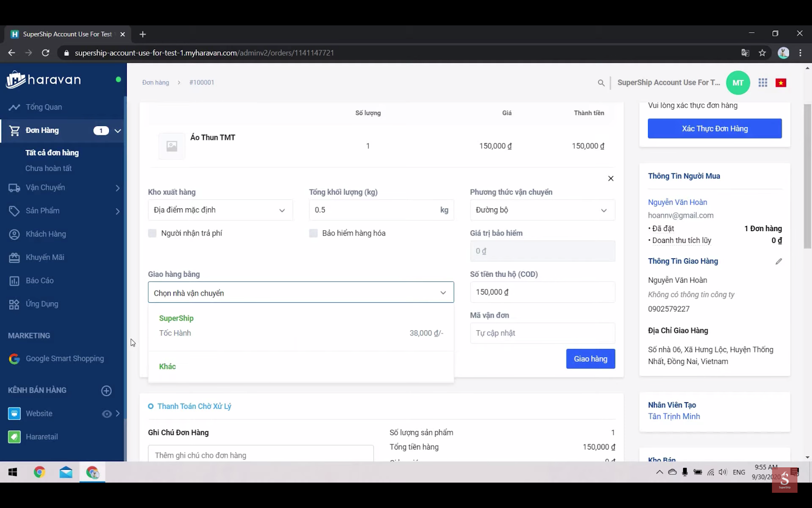The image size is (812, 508).
Task: Click the Mã vận đơn input field
Action: coord(542,333)
